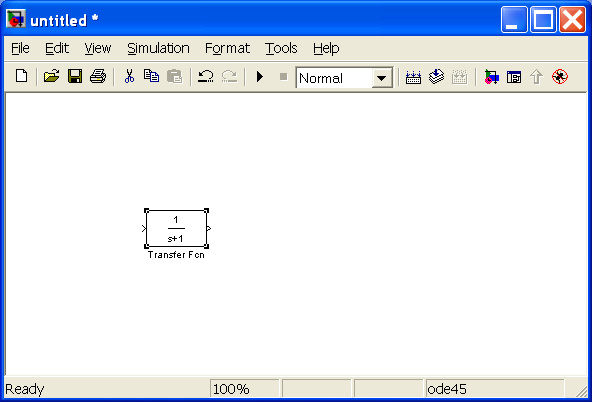This screenshot has height=402, width=592.
Task: Open the Edit menu
Action: coord(57,48)
